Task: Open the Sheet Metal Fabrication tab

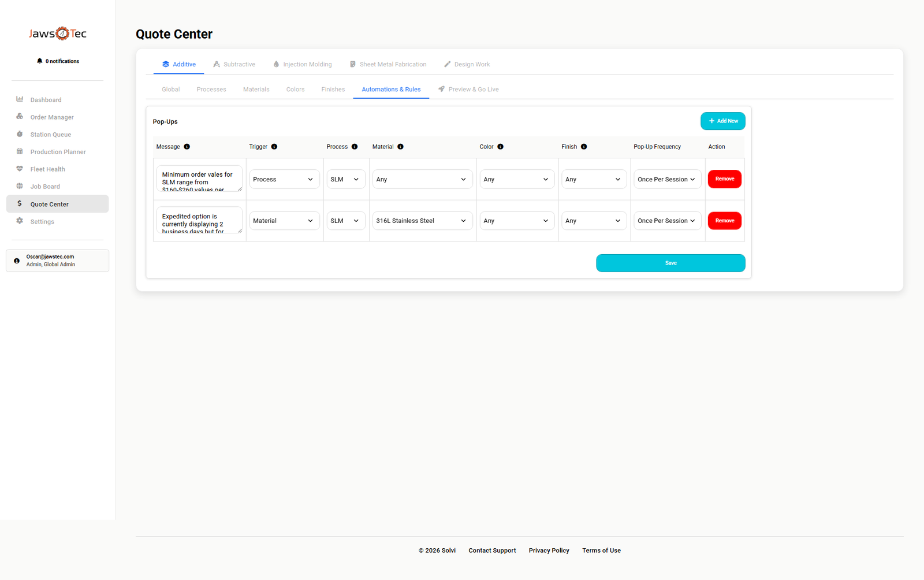Action: coord(388,64)
